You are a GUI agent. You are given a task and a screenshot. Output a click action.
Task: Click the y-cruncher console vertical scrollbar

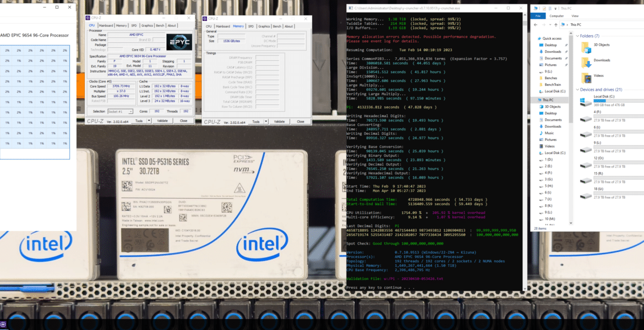click(x=525, y=151)
